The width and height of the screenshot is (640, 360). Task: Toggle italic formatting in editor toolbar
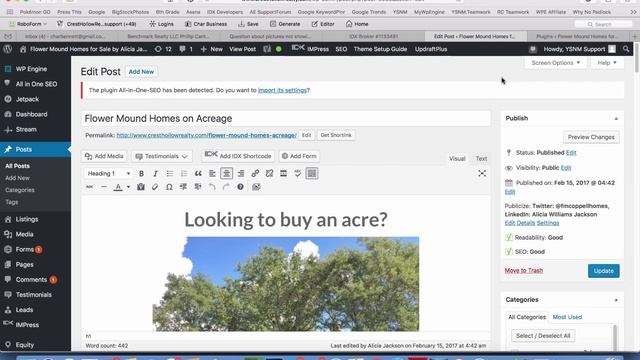[156, 173]
